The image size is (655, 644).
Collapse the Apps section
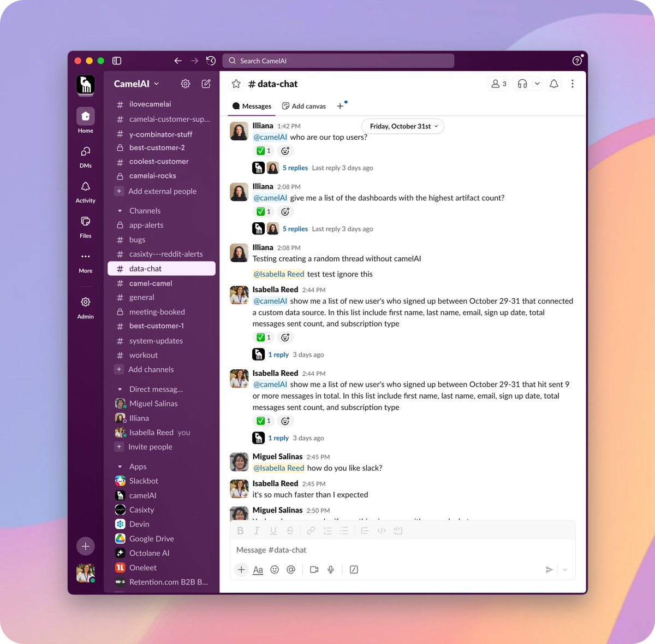tap(120, 467)
